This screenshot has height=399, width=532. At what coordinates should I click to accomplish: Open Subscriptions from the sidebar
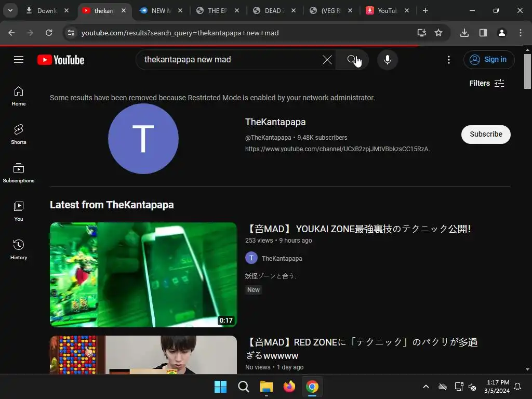click(x=19, y=172)
